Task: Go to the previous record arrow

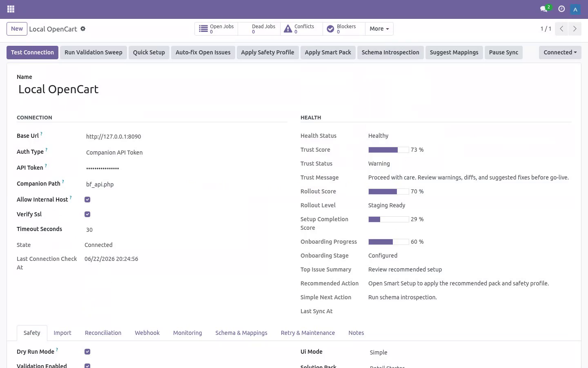Action: [x=561, y=29]
